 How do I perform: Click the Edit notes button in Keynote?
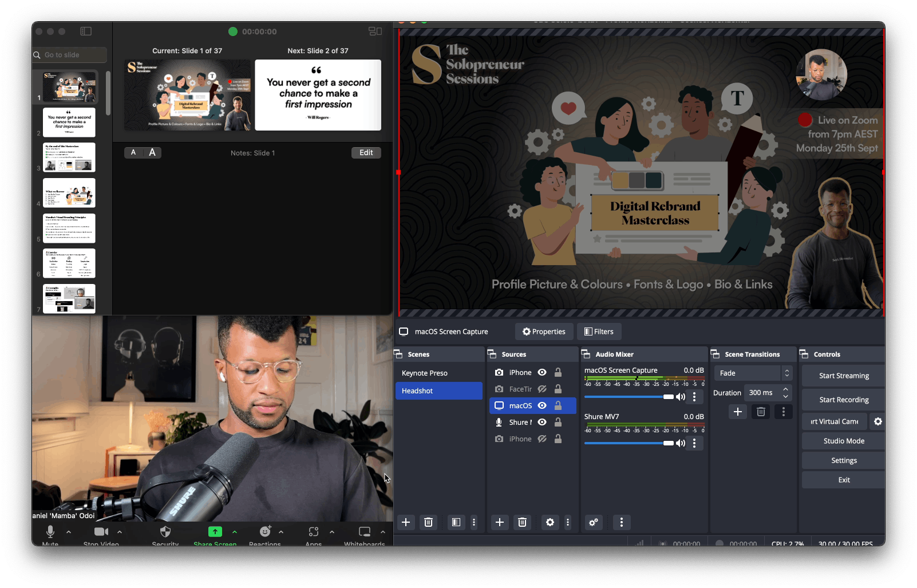[x=366, y=153]
